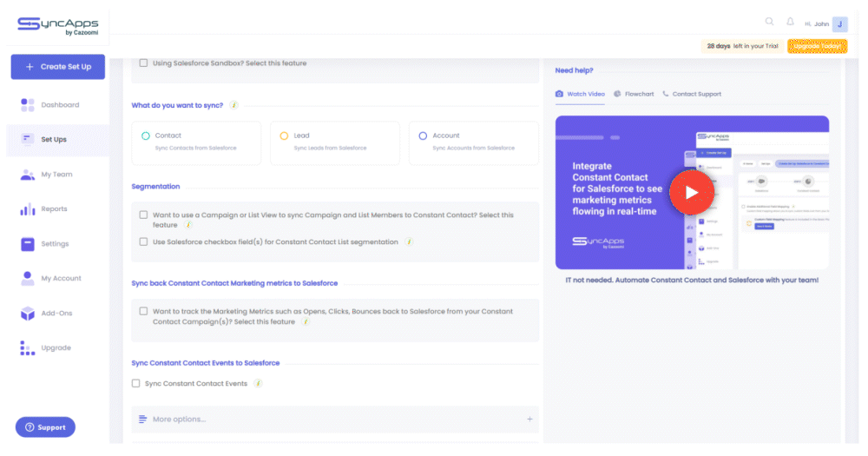This screenshot has width=868, height=456.
Task: Click info icon after checkbox field segmentation option
Action: [409, 241]
